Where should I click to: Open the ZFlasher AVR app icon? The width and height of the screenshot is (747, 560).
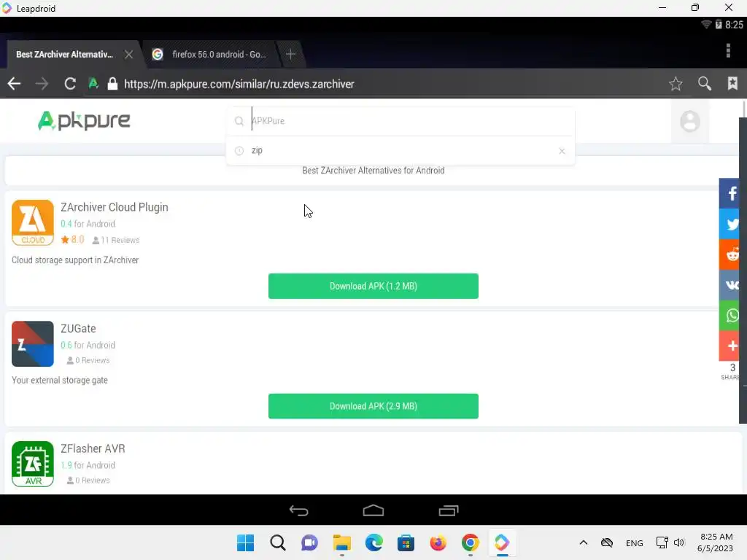32,464
